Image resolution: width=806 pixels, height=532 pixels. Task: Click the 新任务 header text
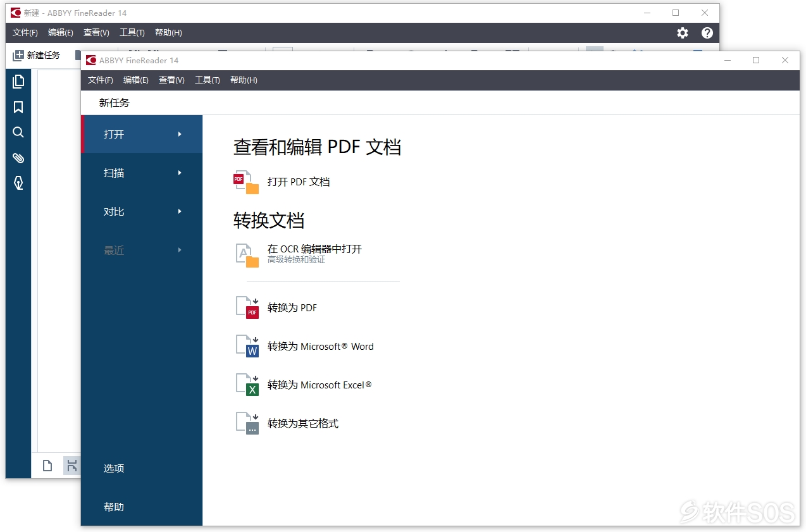[115, 102]
